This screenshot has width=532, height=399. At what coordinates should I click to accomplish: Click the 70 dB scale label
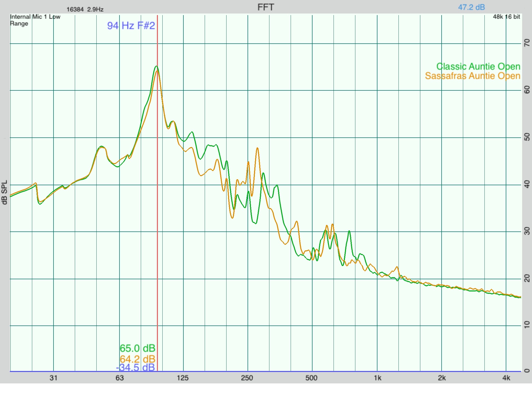[x=527, y=43]
